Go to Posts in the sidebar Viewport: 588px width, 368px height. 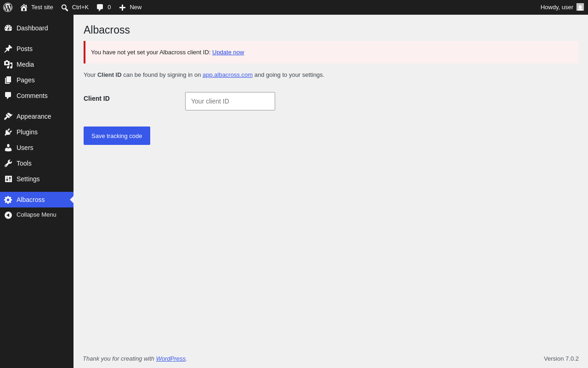click(x=37, y=49)
